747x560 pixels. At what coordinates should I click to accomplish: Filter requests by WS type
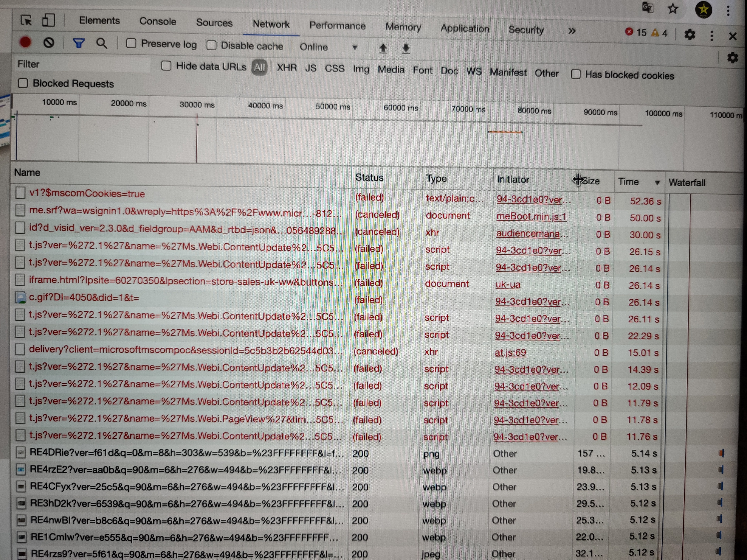[474, 71]
